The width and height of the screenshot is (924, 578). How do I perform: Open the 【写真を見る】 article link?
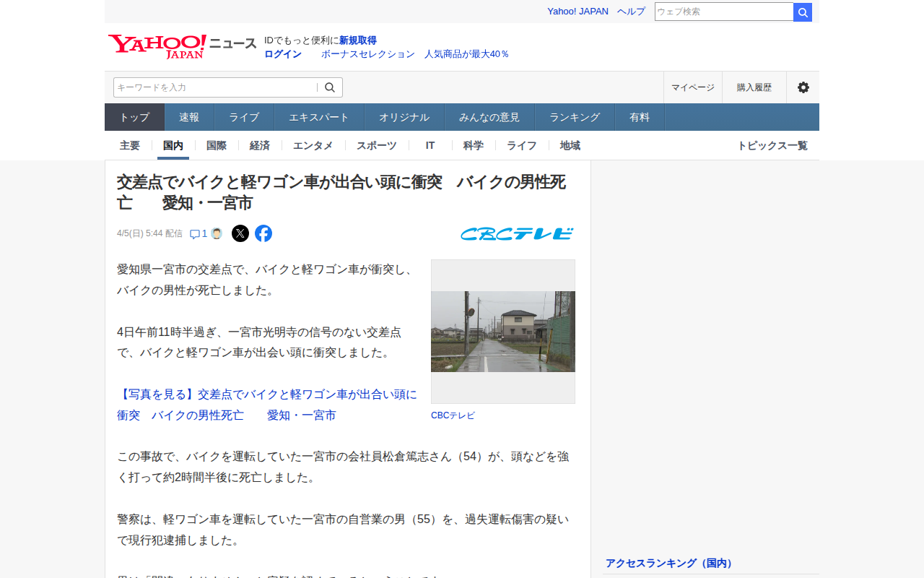267,405
